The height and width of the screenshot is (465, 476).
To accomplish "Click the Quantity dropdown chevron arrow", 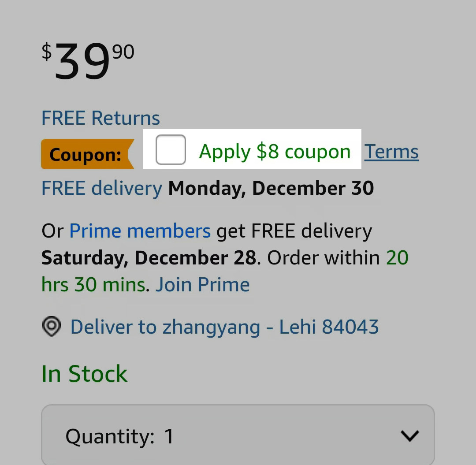I will click(x=410, y=436).
